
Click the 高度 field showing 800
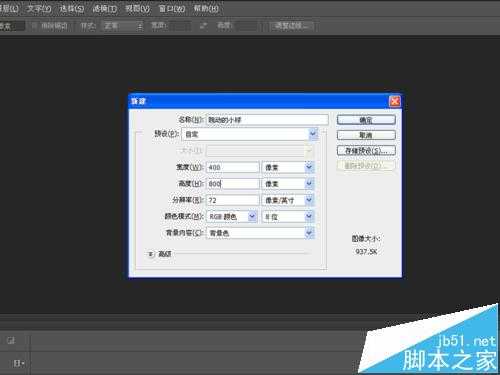point(233,183)
